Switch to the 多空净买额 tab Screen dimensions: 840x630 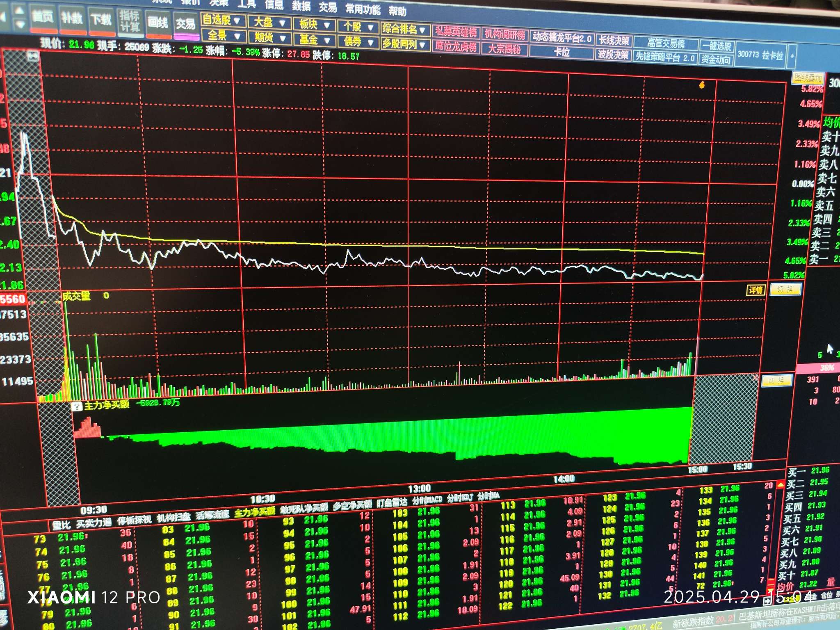coord(352,505)
